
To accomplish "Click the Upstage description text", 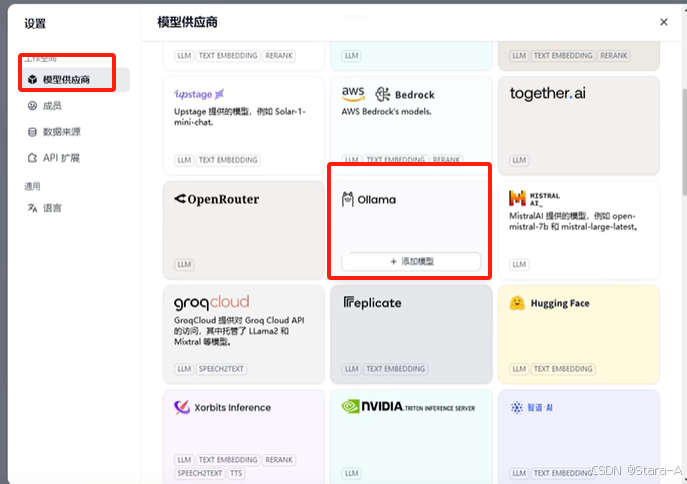I will 239,117.
